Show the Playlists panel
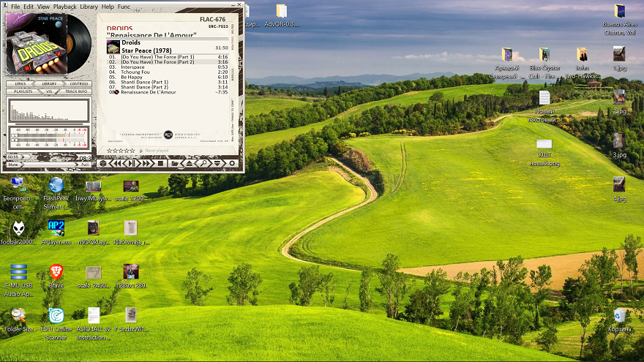The height and width of the screenshot is (362, 644). [x=22, y=92]
